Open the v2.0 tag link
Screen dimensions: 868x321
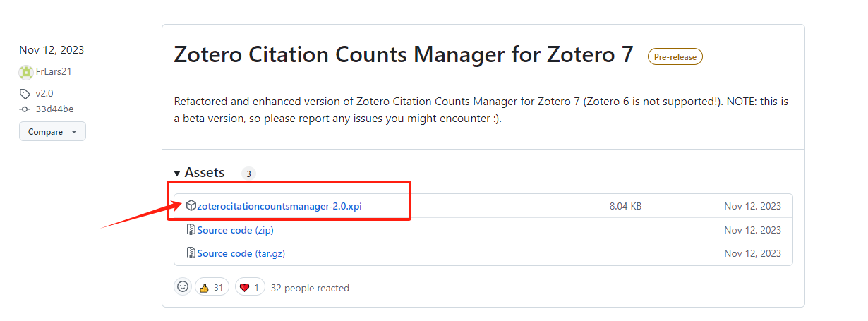point(44,93)
